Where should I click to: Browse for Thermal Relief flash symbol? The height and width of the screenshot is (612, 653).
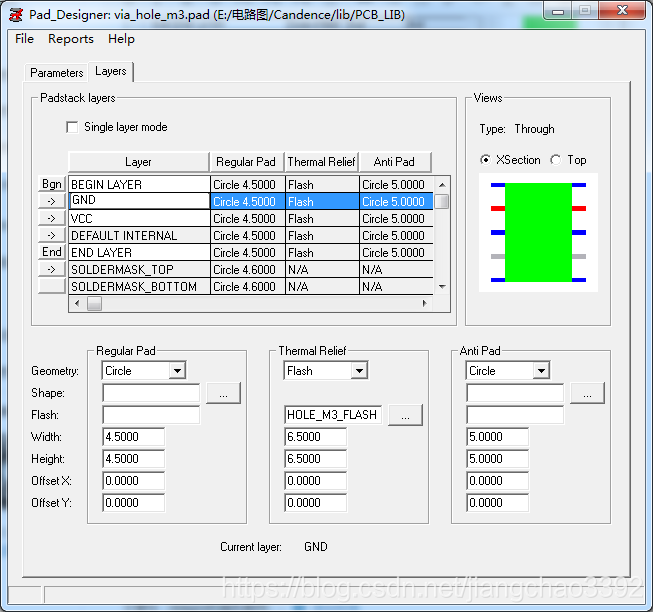(x=405, y=414)
